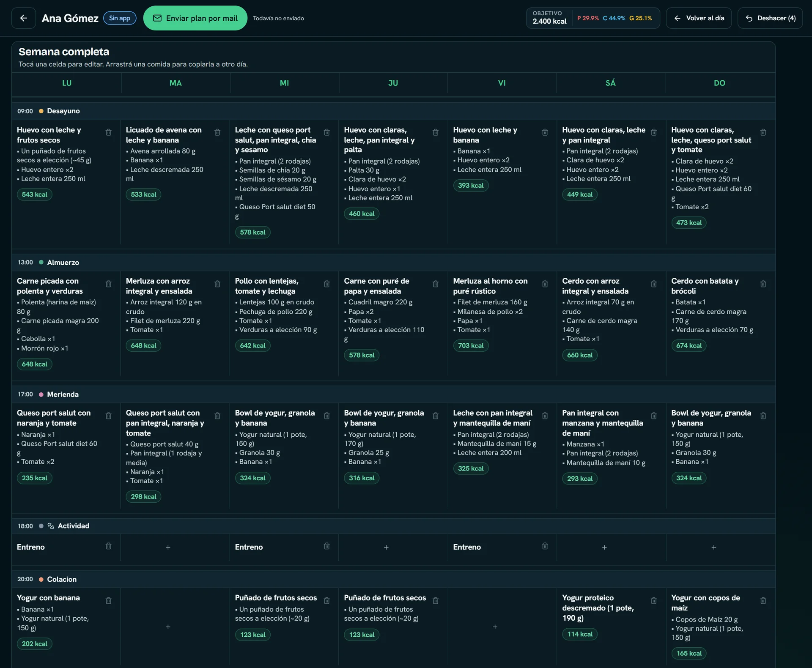The height and width of the screenshot is (668, 812).
Task: Delete the Pollo con lentejas lunch
Action: (x=326, y=284)
